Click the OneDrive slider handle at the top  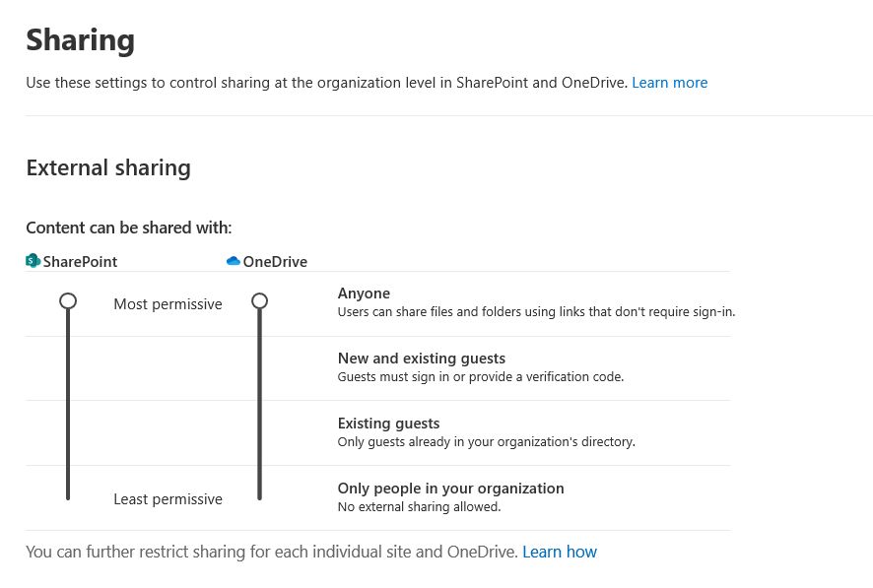(259, 300)
